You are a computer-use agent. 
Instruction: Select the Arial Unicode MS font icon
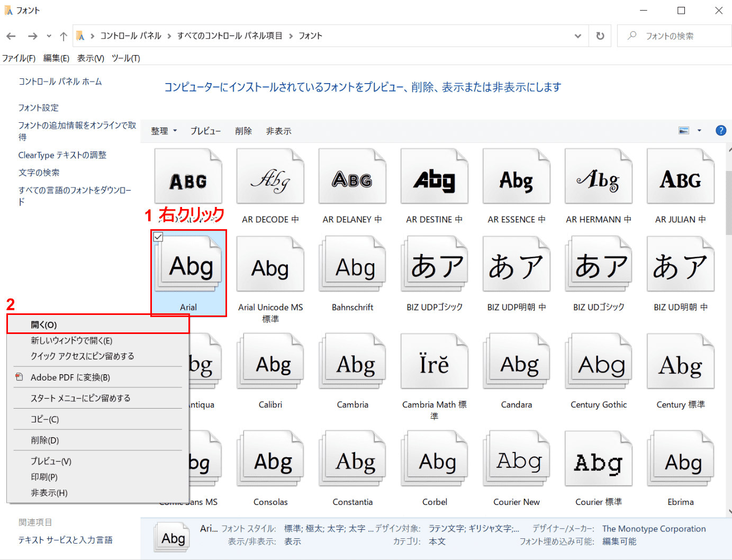click(x=270, y=264)
